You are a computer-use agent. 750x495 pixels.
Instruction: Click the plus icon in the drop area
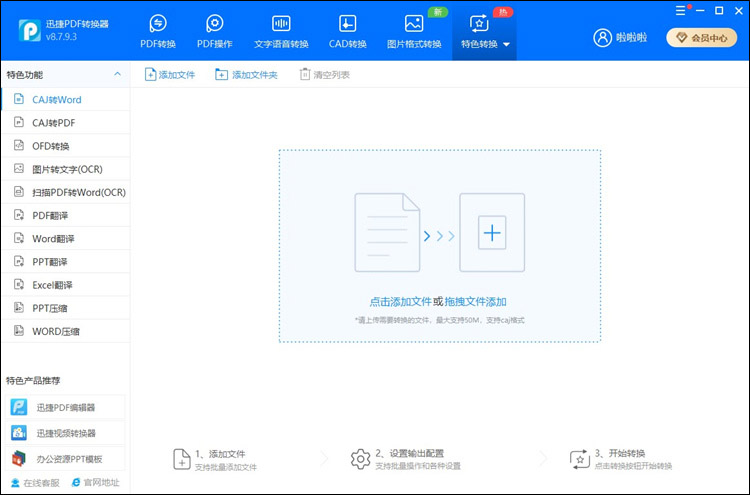492,233
